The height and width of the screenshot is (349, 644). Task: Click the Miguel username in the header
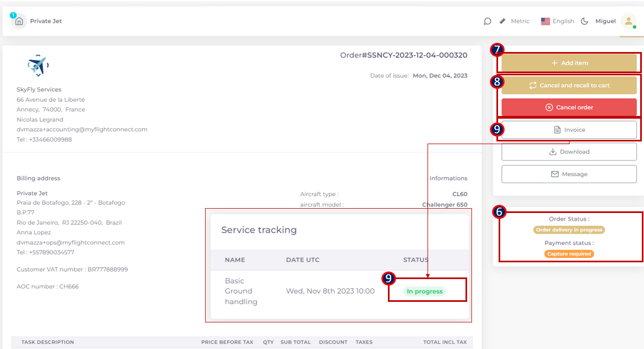pyautogui.click(x=605, y=21)
